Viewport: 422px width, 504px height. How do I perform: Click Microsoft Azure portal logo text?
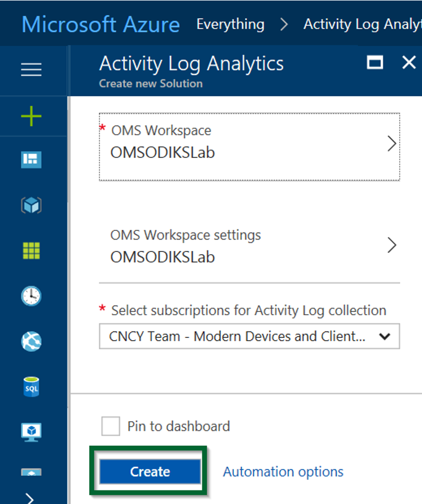101,24
